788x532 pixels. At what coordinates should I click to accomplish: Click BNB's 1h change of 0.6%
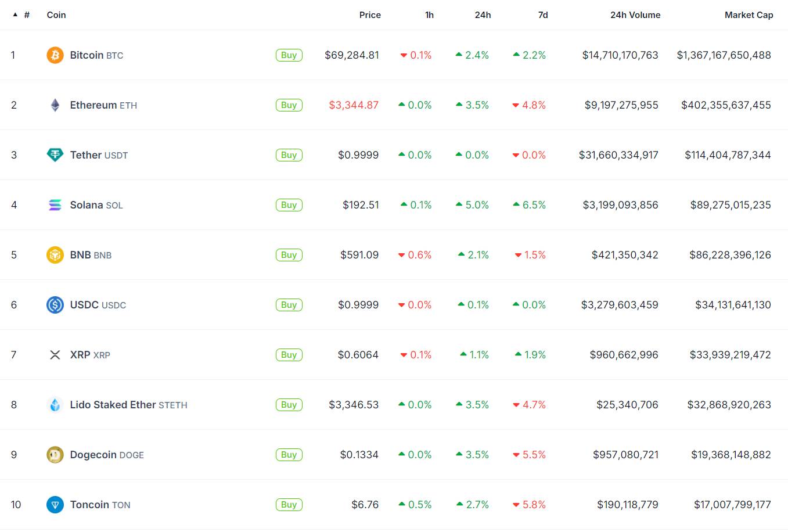tap(415, 255)
